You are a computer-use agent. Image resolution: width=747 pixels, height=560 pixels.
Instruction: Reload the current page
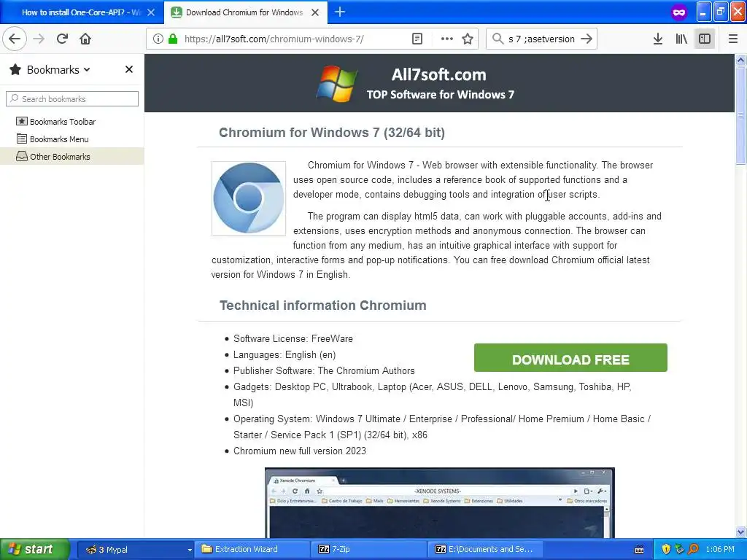(x=62, y=39)
